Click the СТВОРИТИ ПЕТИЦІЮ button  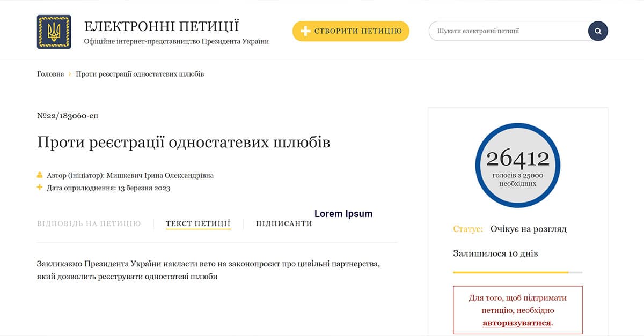coord(350,31)
